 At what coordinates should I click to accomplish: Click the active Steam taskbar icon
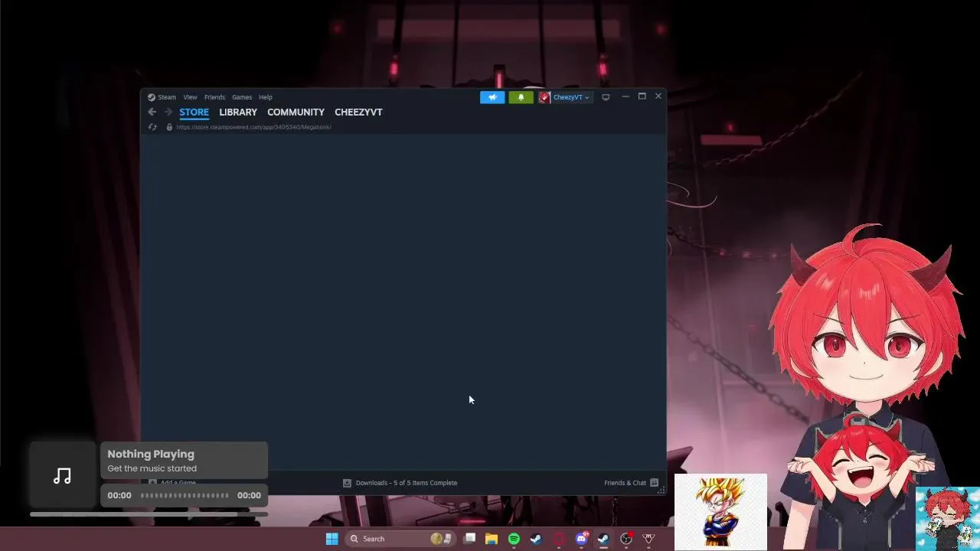click(x=603, y=539)
